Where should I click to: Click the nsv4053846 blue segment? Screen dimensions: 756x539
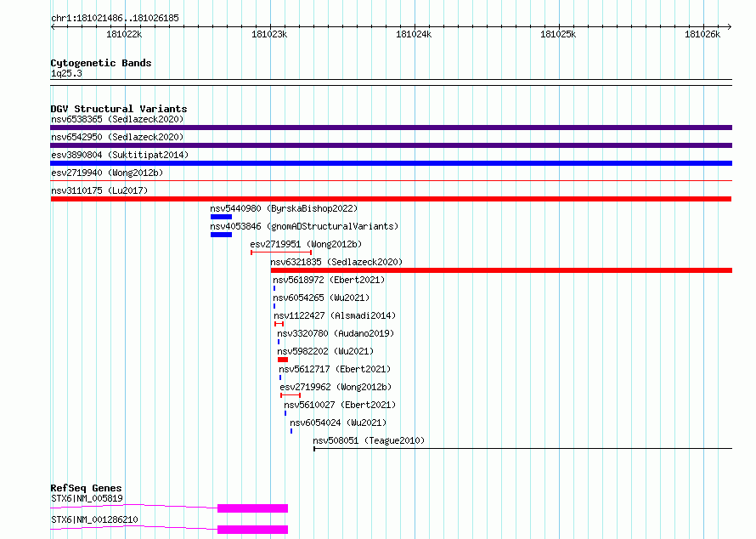[x=222, y=235]
